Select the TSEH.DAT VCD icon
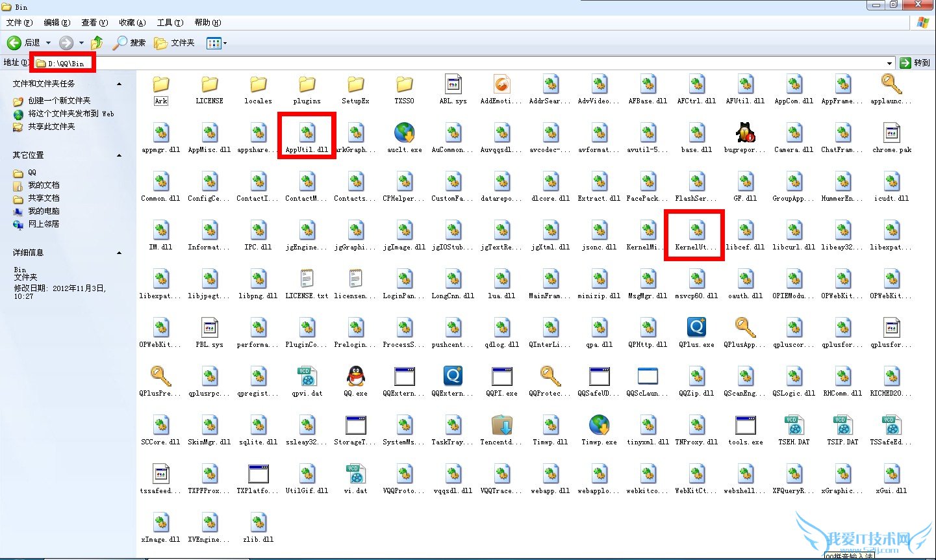This screenshot has width=936, height=560. pos(794,425)
